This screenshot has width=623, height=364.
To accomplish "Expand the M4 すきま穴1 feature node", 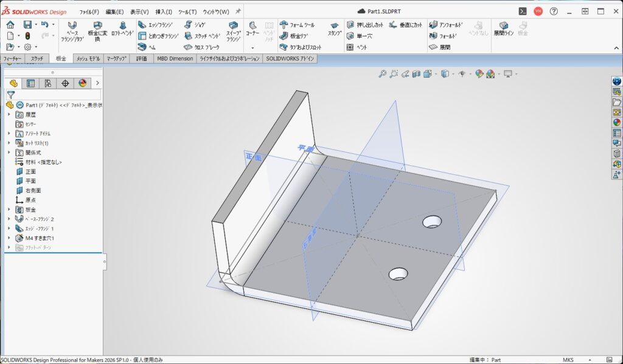I will pos(9,238).
